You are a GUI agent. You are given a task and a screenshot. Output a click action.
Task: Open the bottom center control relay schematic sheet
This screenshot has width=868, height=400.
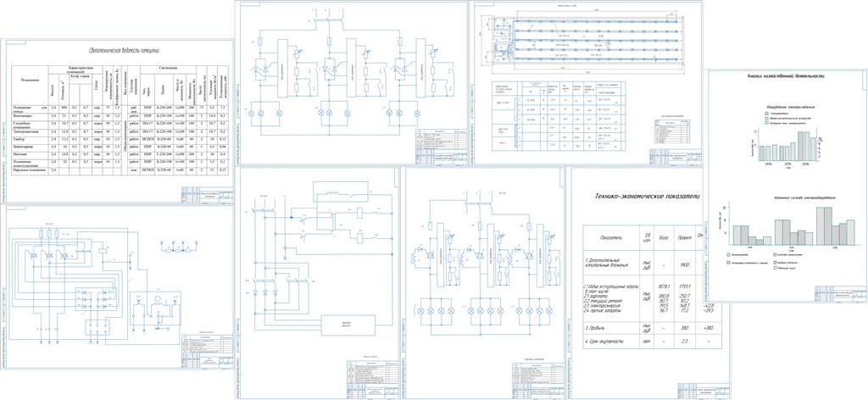click(317, 282)
